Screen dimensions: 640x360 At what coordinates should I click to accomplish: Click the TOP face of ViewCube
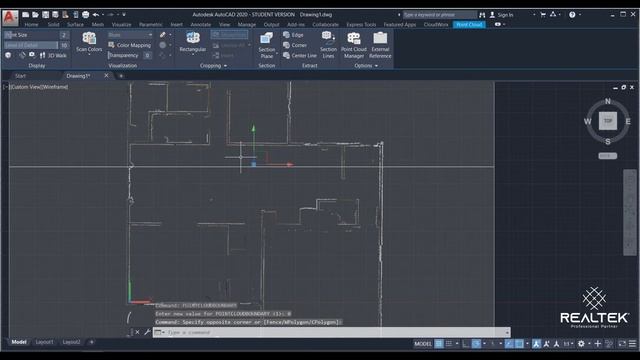[x=608, y=121]
